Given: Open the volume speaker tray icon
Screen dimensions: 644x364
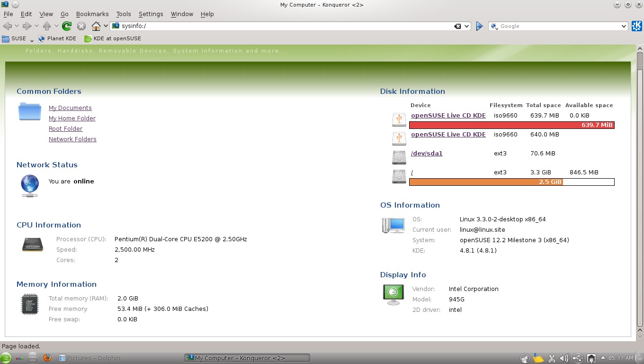Looking at the screenshot, I should pyautogui.click(x=564, y=358).
